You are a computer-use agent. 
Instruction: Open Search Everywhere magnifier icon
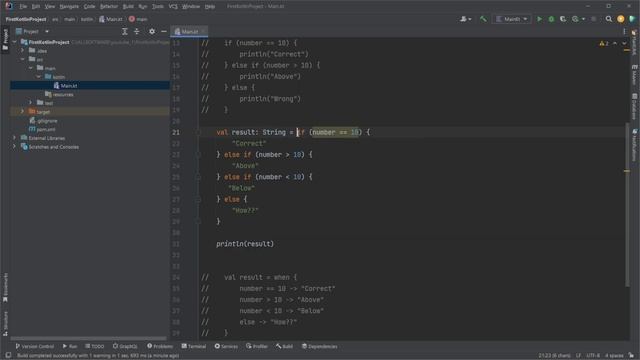coord(609,19)
